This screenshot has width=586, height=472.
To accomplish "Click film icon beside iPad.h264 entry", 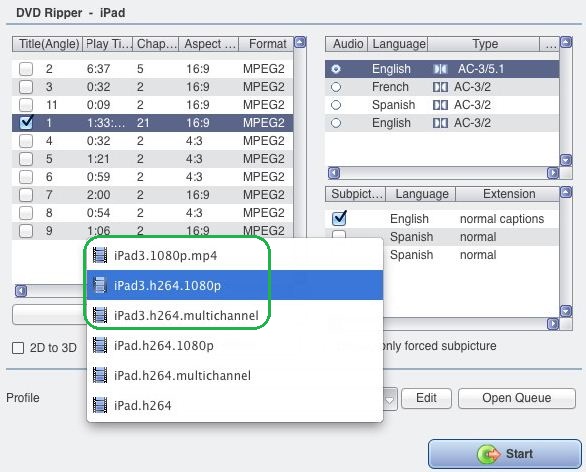I will pyautogui.click(x=100, y=405).
